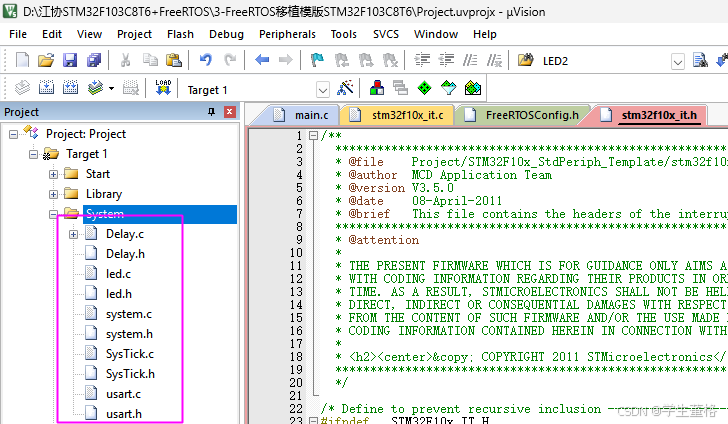
Task: Click the LED2 find text field
Action: pos(604,61)
